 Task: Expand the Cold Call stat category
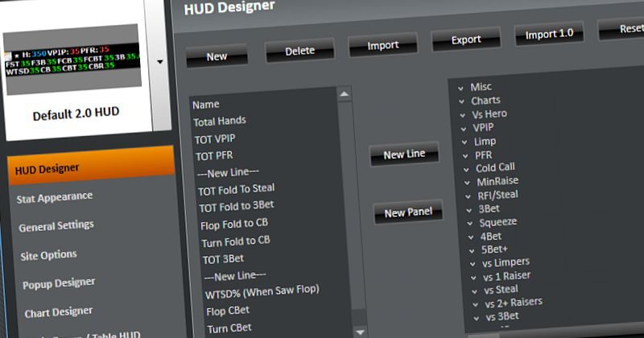(x=466, y=169)
